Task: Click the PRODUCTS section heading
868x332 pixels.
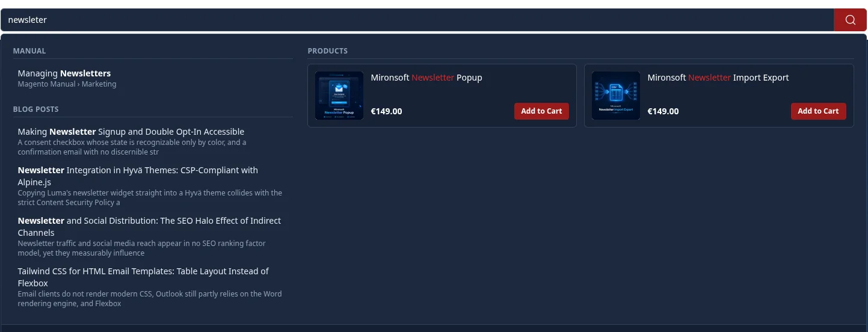Action: (x=328, y=51)
